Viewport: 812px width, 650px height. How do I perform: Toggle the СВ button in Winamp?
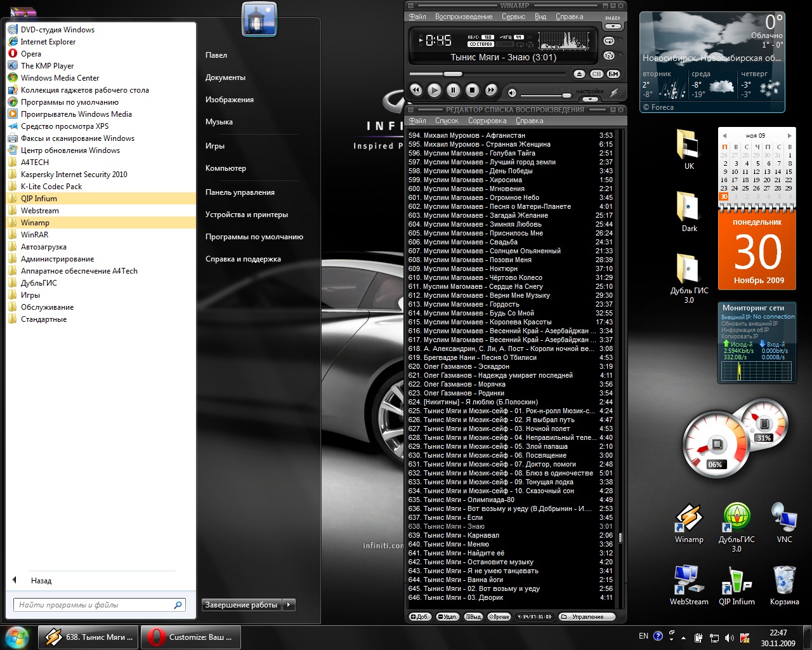(x=596, y=74)
